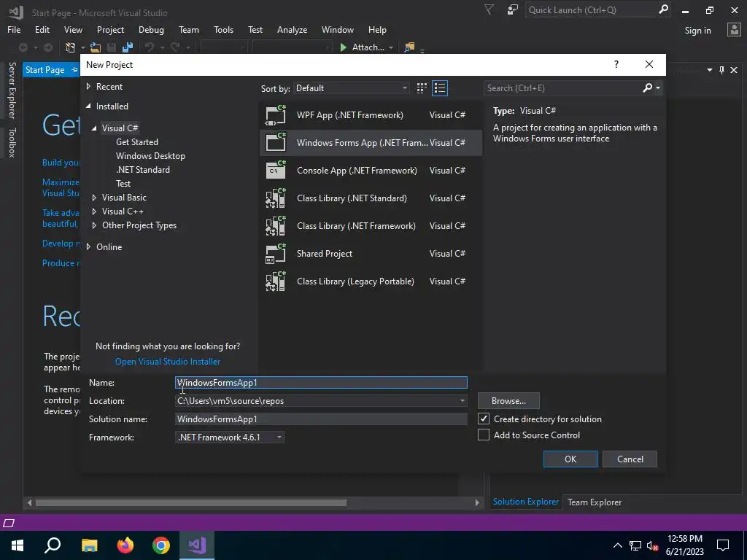This screenshot has height=560, width=747.
Task: Click Sign in at top right
Action: coord(697,31)
